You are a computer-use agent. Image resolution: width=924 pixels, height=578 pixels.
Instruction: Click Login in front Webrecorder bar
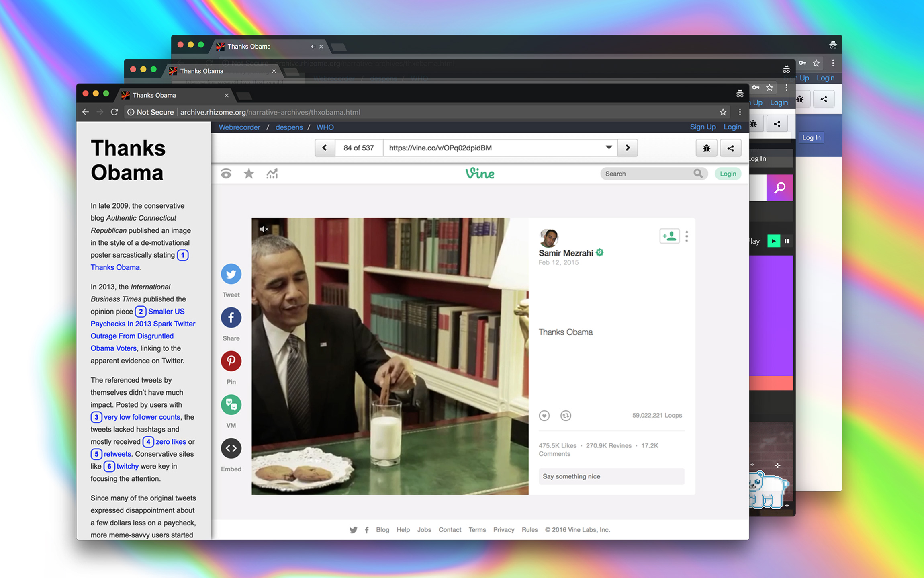coord(732,127)
